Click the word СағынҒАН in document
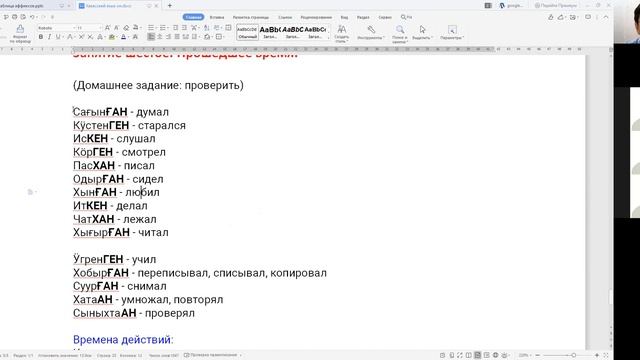Screen dimensions: 640x360 pyautogui.click(x=100, y=112)
